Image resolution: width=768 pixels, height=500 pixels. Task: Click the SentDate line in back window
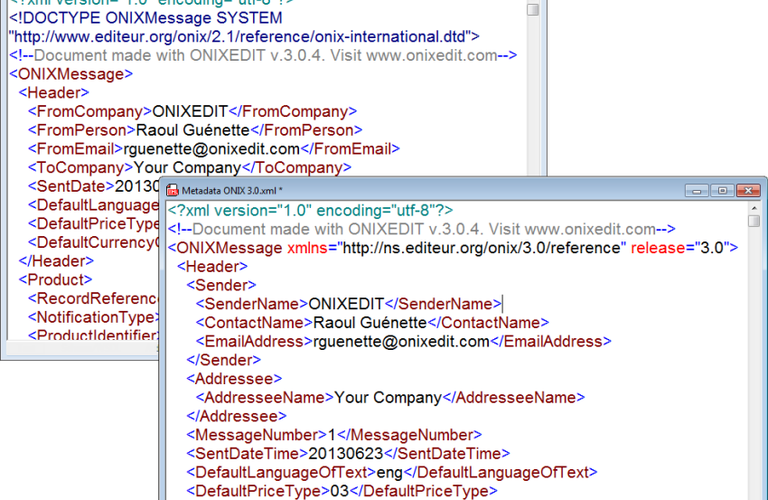pyautogui.click(x=93, y=186)
